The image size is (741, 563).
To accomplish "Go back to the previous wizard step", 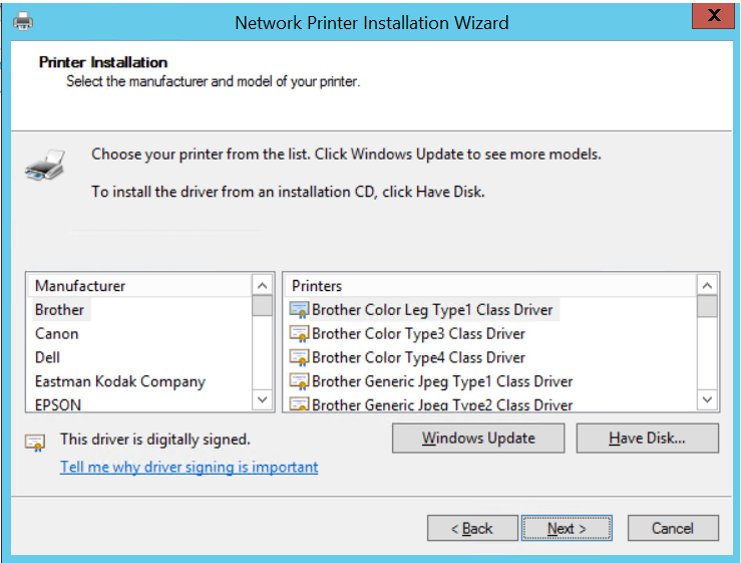I will click(471, 528).
